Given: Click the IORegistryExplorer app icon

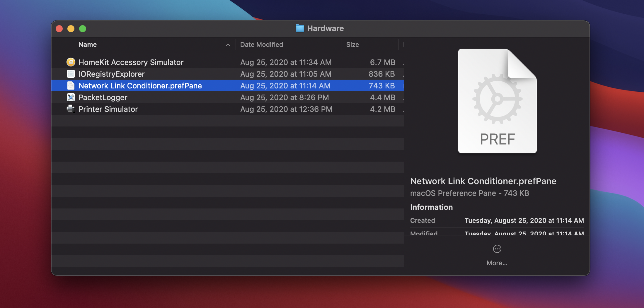Looking at the screenshot, I should click(x=71, y=74).
